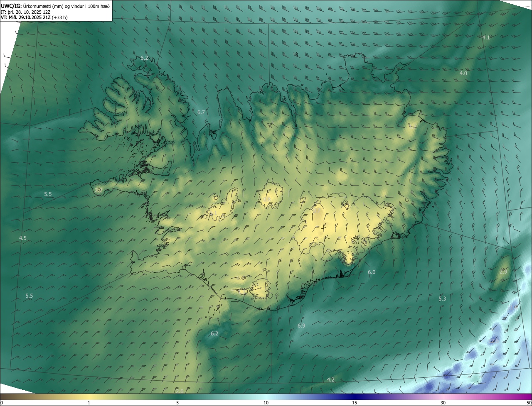Click the dark blue segment of the color scale

(x=355, y=396)
